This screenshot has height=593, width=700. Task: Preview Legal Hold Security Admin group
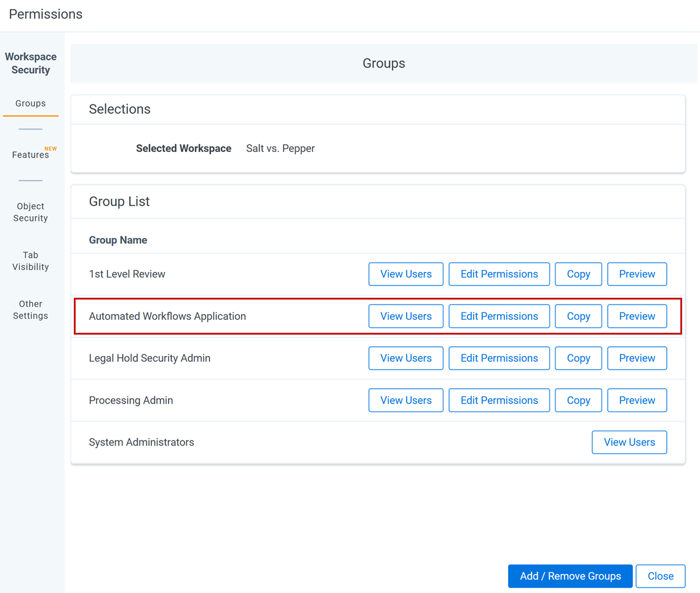637,358
